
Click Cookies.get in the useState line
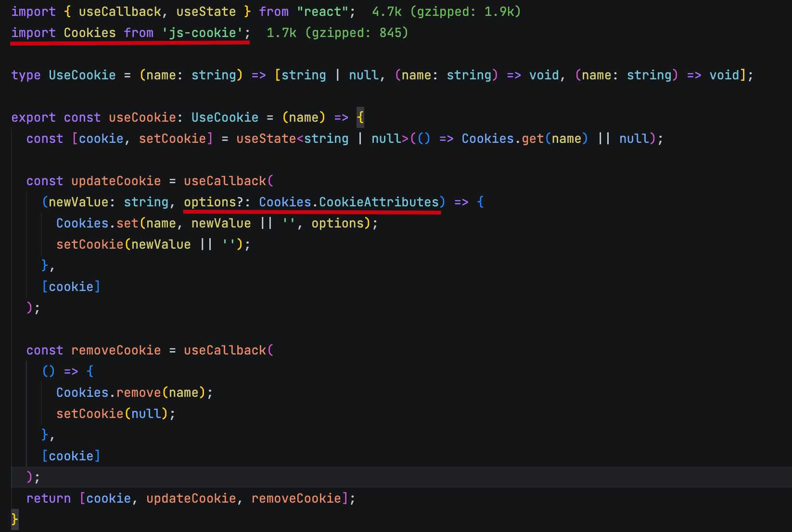502,139
